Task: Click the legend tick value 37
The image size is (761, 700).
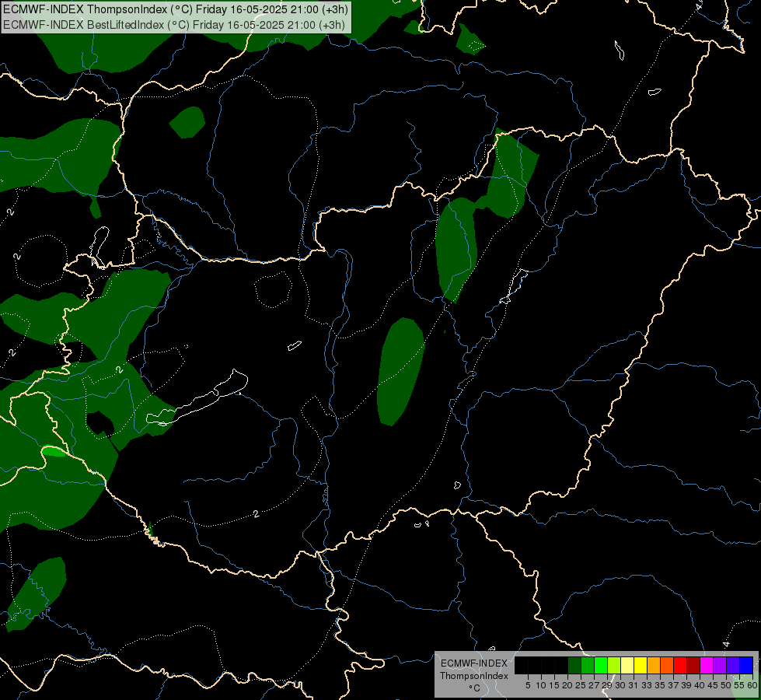Action: pos(673,685)
